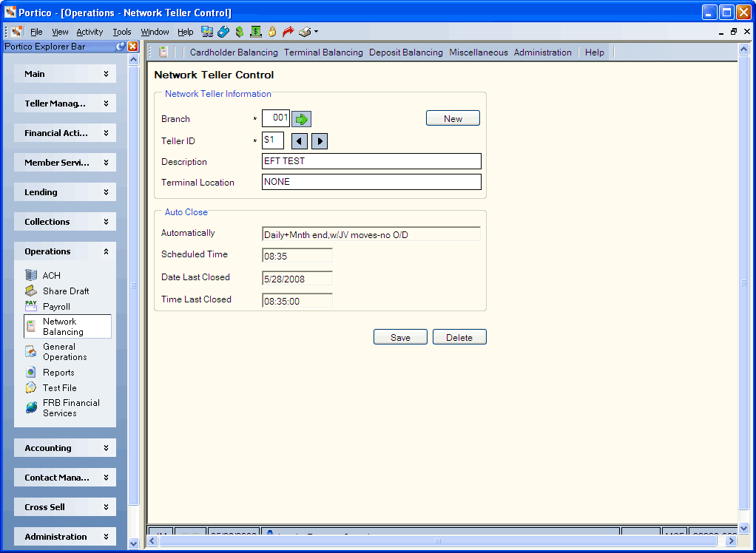Open the File menu

[36, 32]
